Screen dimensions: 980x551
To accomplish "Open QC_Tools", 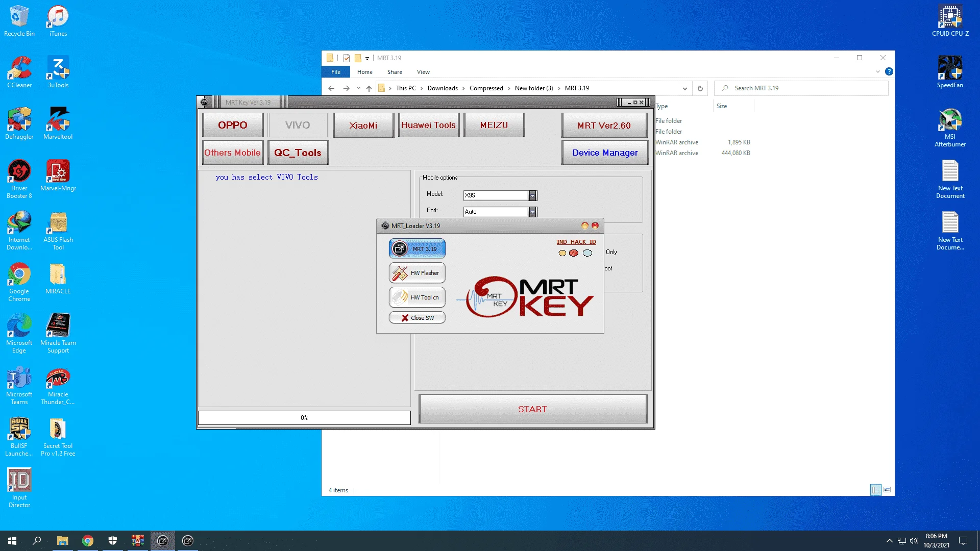I will 298,153.
